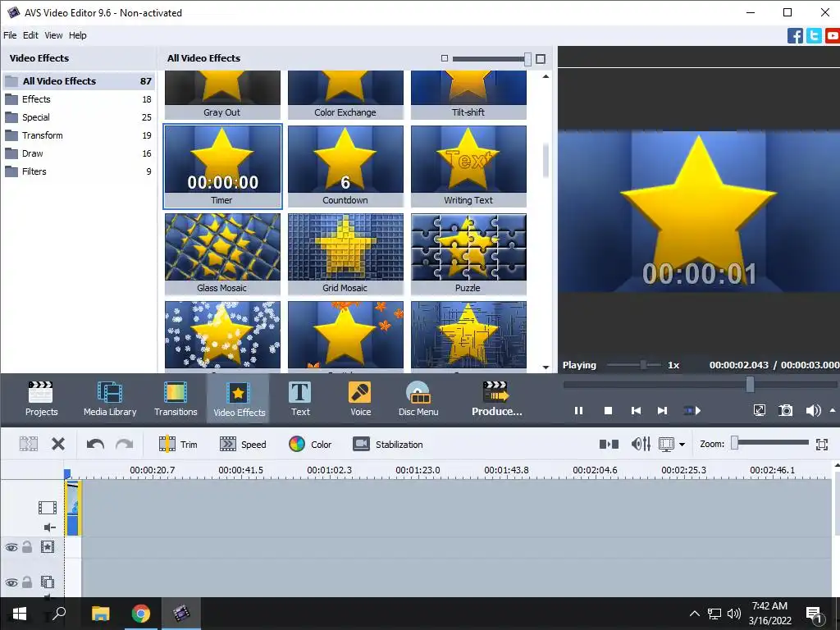Delete the selected timeline object
Image resolution: width=840 pixels, height=630 pixels.
(x=58, y=444)
